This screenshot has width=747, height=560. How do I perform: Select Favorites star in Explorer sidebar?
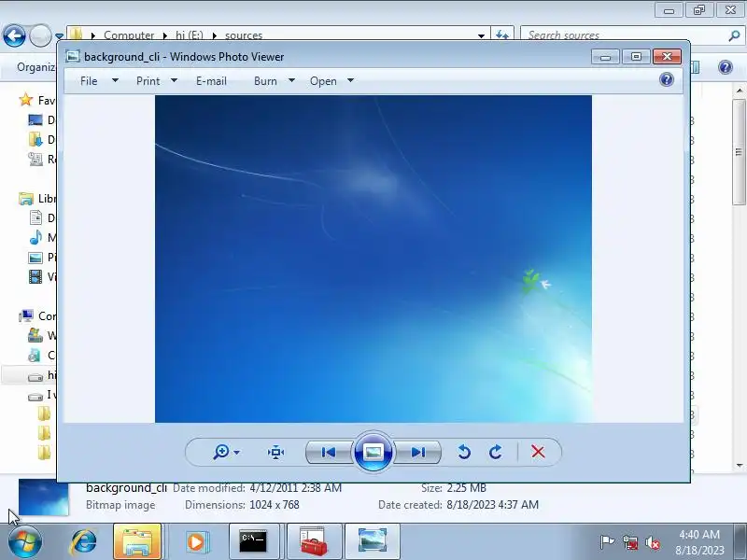[25, 100]
